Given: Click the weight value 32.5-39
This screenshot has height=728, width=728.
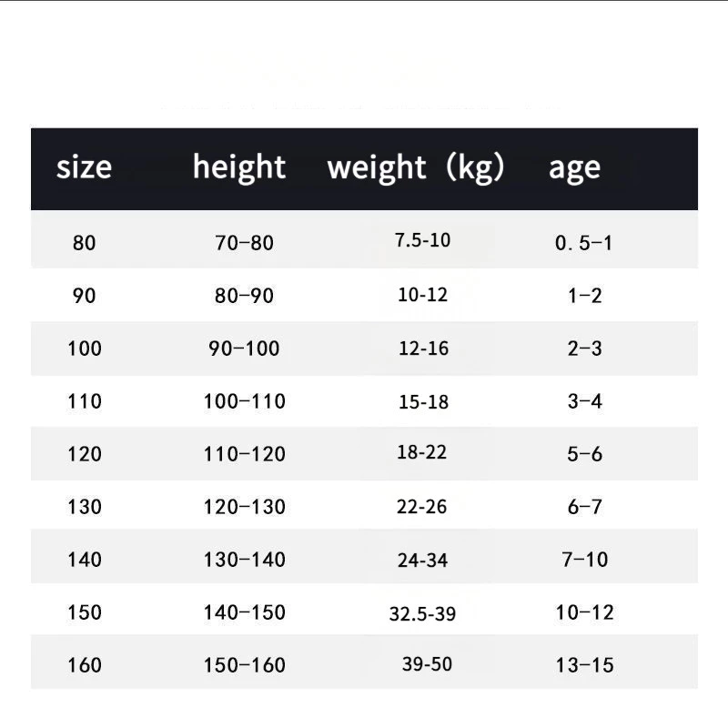Looking at the screenshot, I should [422, 613].
